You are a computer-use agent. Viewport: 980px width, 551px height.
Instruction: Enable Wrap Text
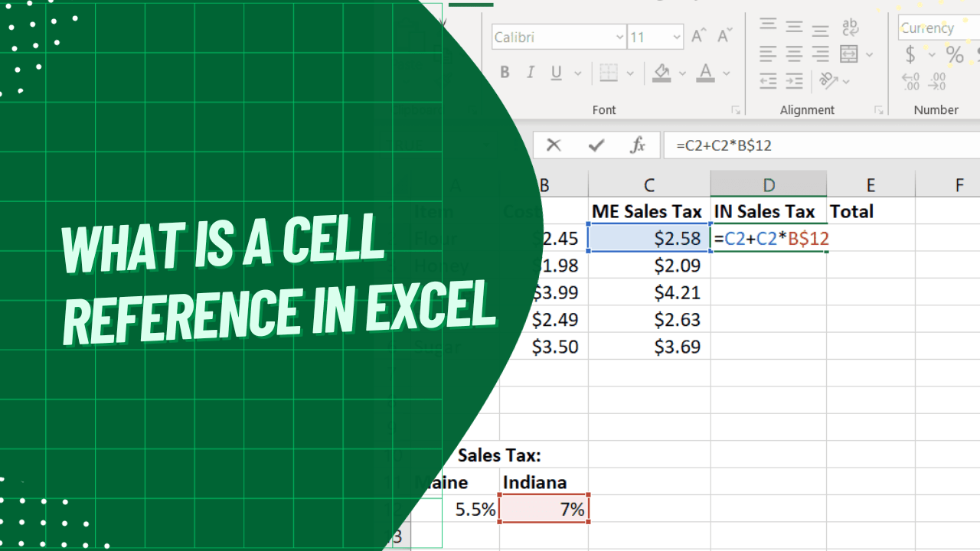click(x=850, y=28)
